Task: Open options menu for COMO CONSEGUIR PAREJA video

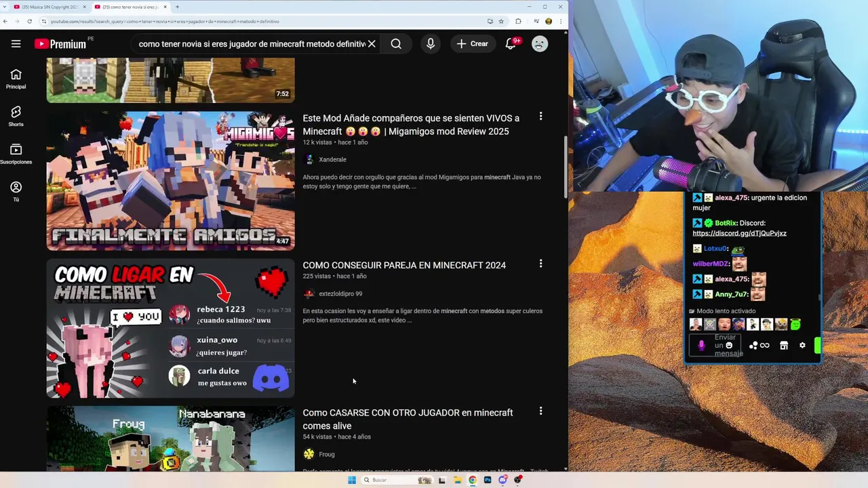Action: pyautogui.click(x=540, y=264)
